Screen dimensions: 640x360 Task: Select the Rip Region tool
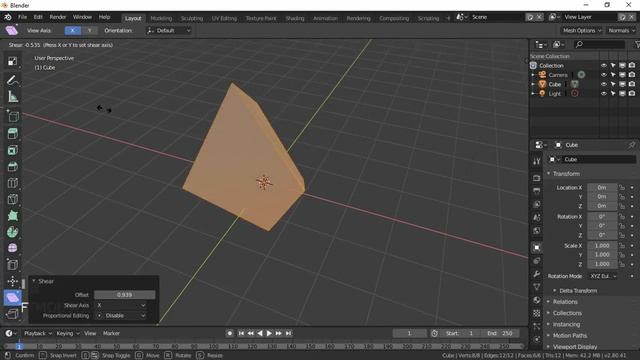[13, 314]
